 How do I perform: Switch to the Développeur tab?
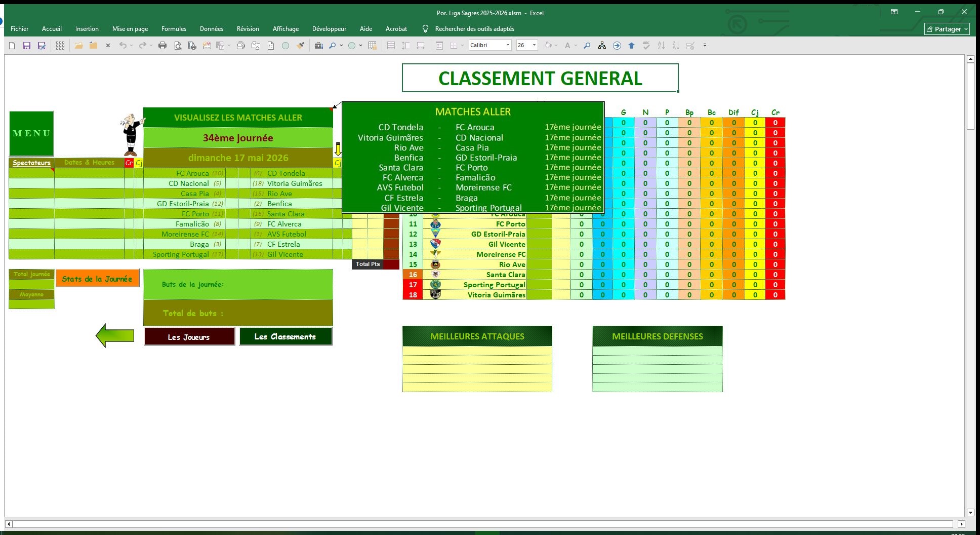point(329,29)
